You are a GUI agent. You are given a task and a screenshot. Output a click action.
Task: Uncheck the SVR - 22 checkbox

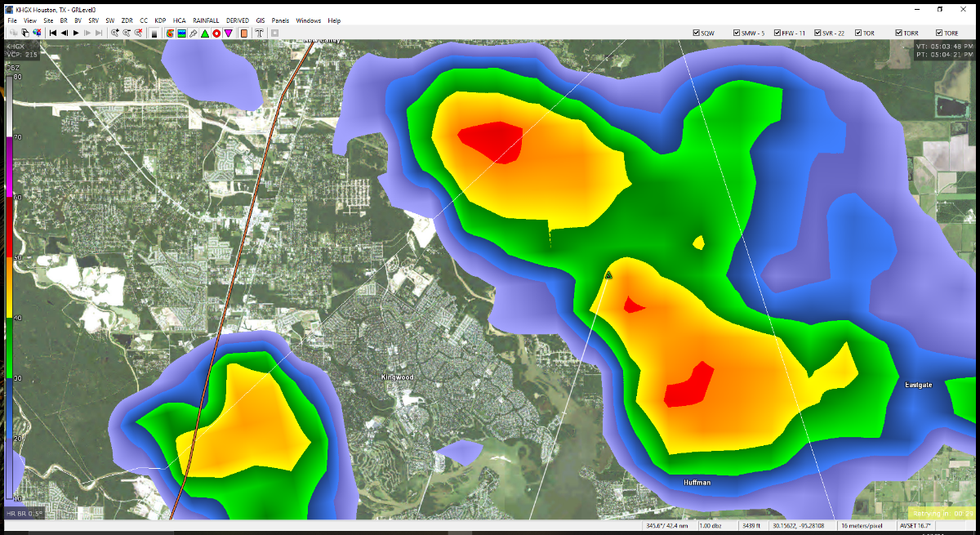[817, 33]
